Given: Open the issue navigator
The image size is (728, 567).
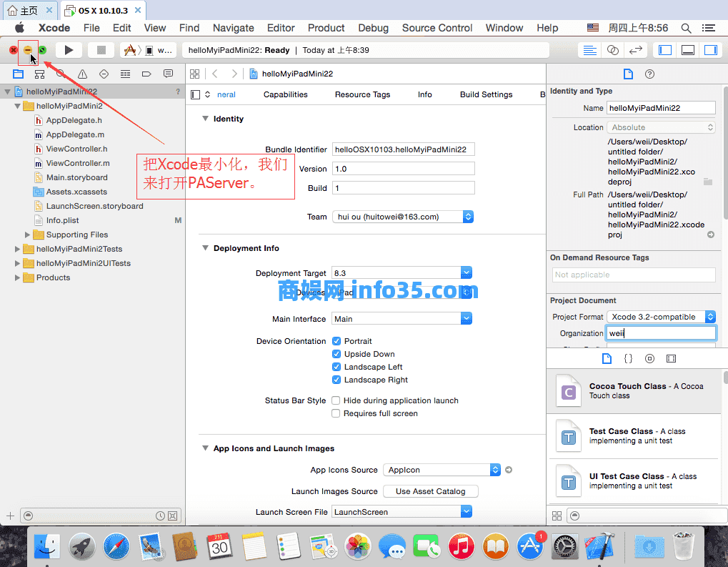Looking at the screenshot, I should pos(82,74).
